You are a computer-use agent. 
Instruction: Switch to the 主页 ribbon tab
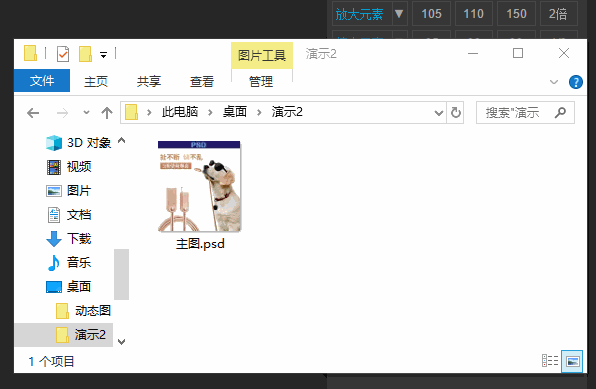tap(96, 81)
